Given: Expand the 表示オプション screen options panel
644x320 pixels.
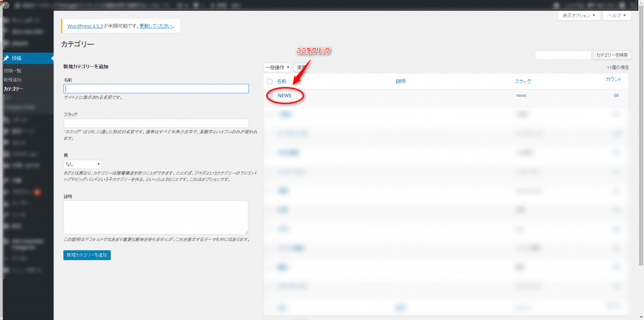Looking at the screenshot, I should click(x=579, y=16).
